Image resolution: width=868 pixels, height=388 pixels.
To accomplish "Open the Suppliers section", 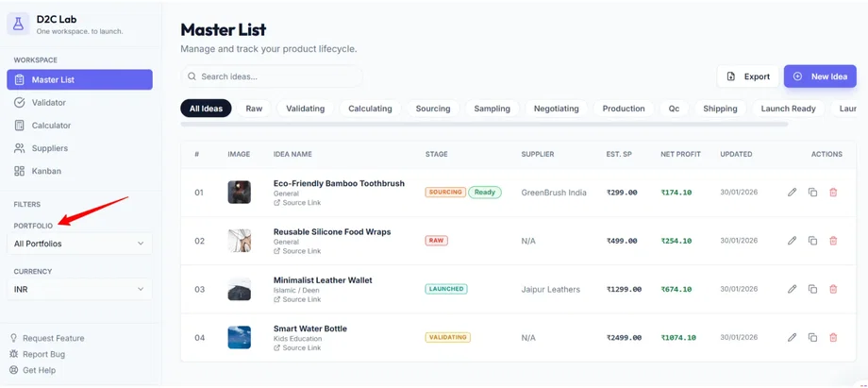I will [49, 148].
